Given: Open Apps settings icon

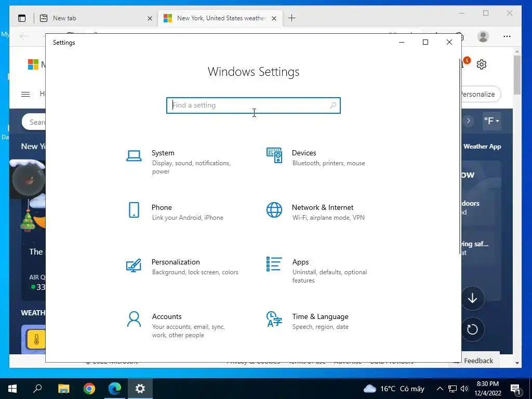Looking at the screenshot, I should pos(274,264).
